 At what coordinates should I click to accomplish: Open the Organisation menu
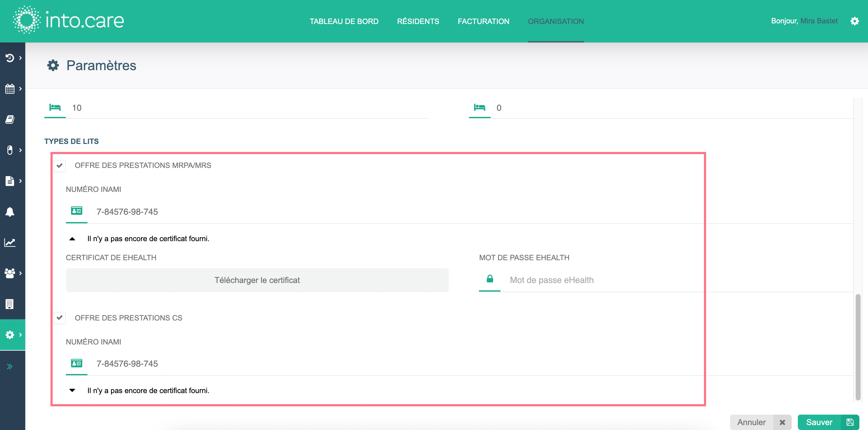click(556, 21)
